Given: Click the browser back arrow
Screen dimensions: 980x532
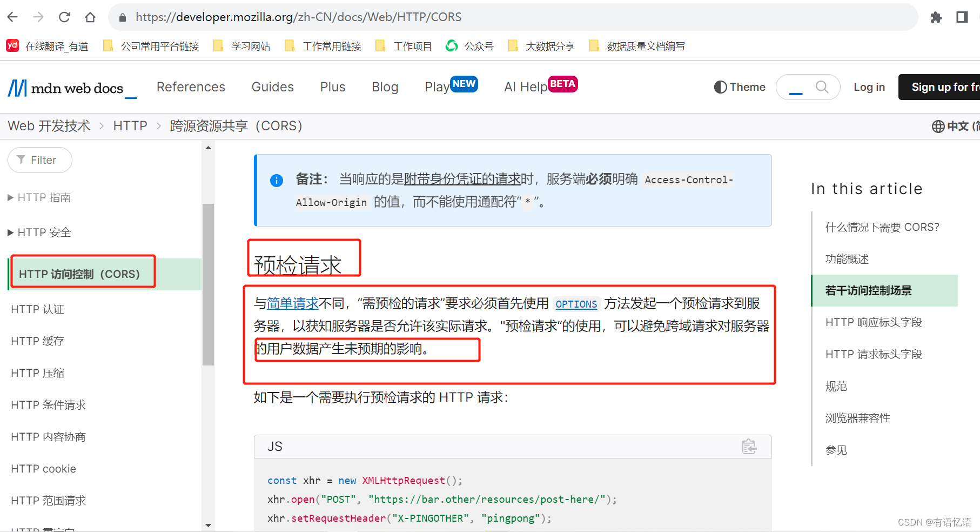Looking at the screenshot, I should 12,17.
